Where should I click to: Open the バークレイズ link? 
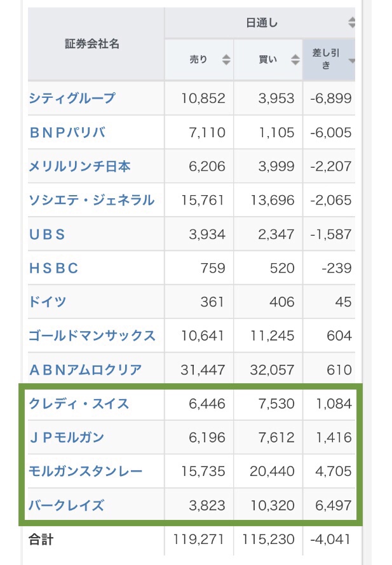point(67,505)
